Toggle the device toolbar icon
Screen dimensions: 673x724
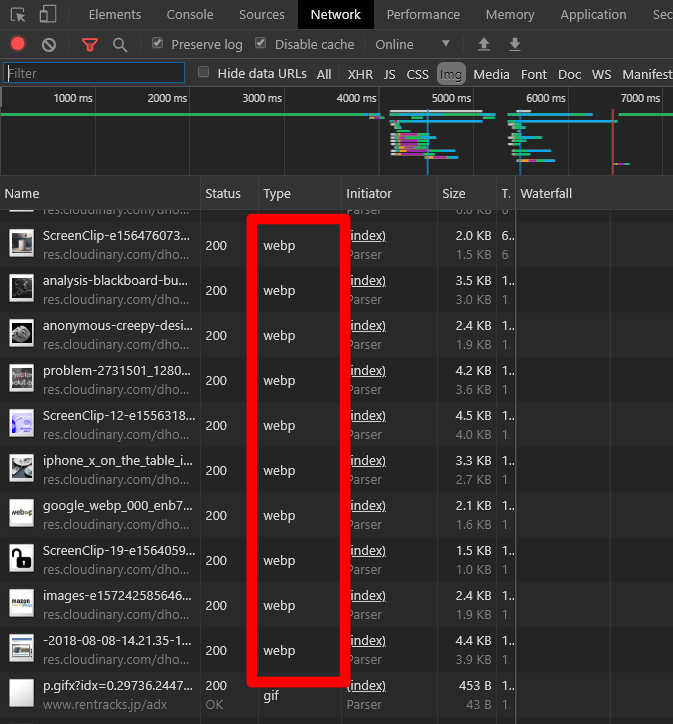pyautogui.click(x=48, y=14)
